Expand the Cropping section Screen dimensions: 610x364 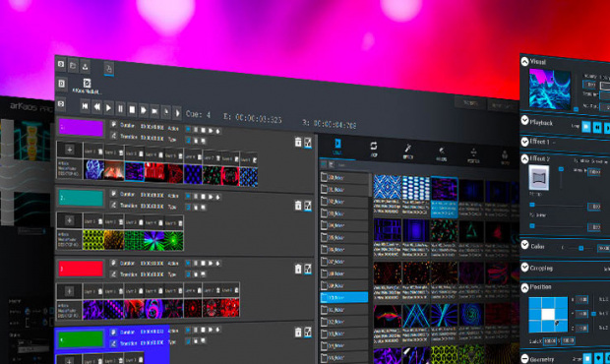tap(524, 267)
